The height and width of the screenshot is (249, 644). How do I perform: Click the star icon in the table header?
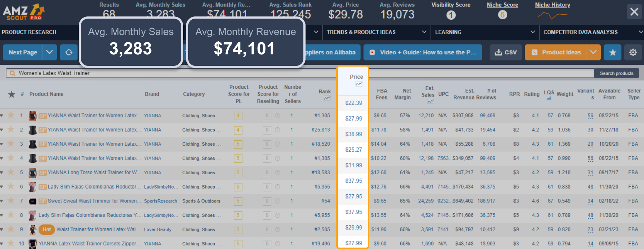[x=11, y=94]
